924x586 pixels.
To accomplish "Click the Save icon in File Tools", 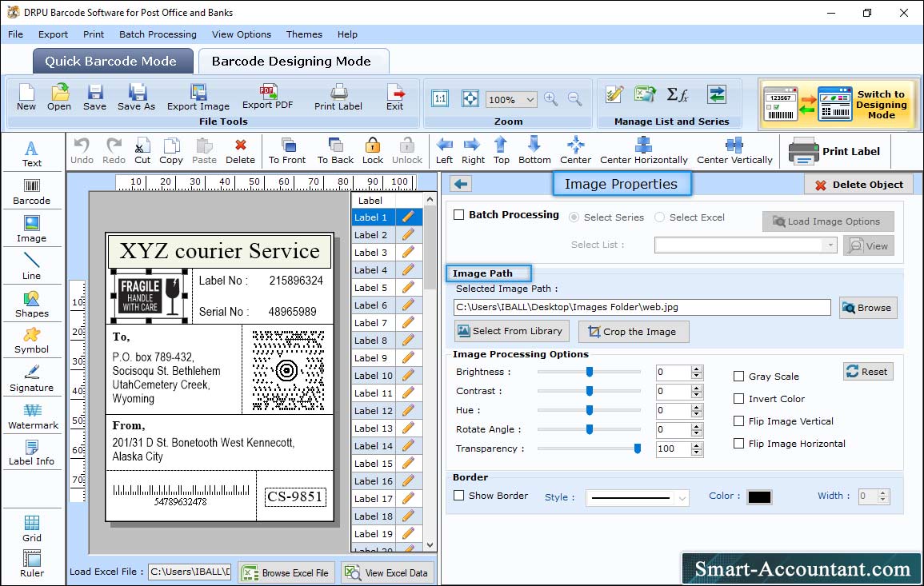I will (x=94, y=98).
